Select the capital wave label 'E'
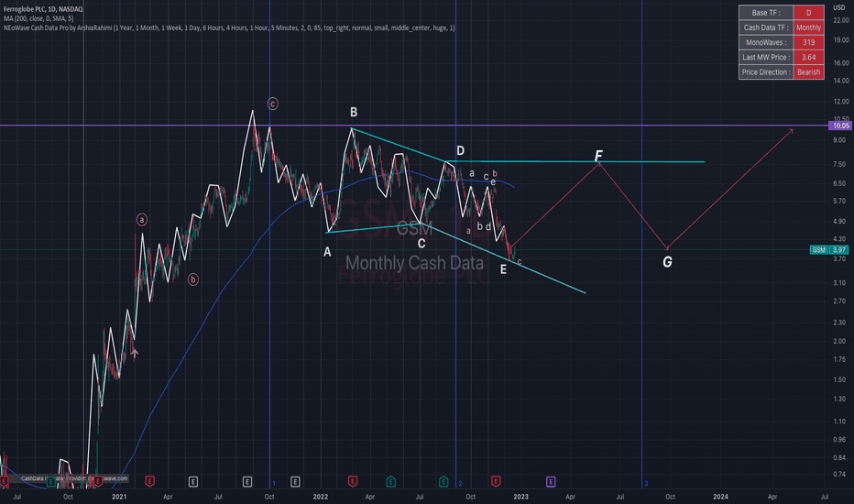 [x=503, y=269]
